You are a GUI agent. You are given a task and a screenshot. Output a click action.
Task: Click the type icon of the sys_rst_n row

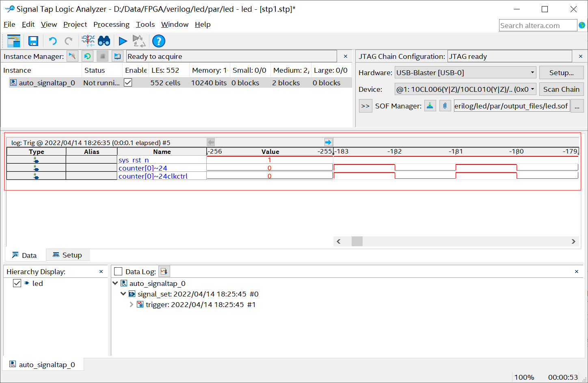[36, 160]
